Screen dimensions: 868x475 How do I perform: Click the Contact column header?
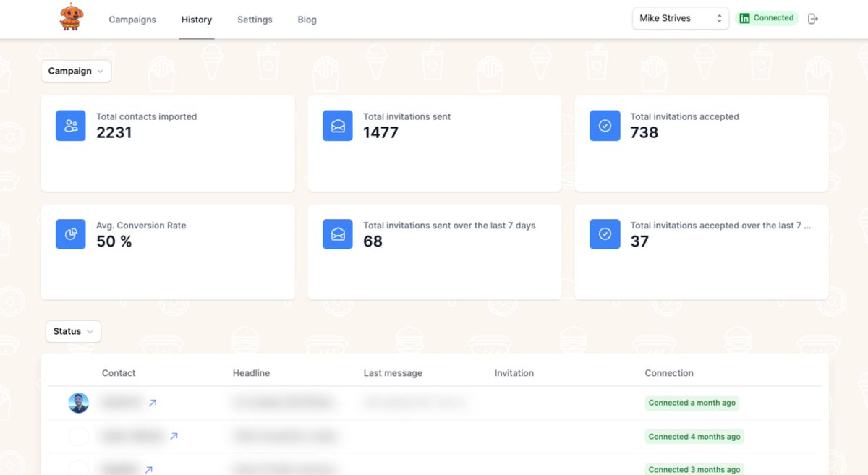coord(119,373)
